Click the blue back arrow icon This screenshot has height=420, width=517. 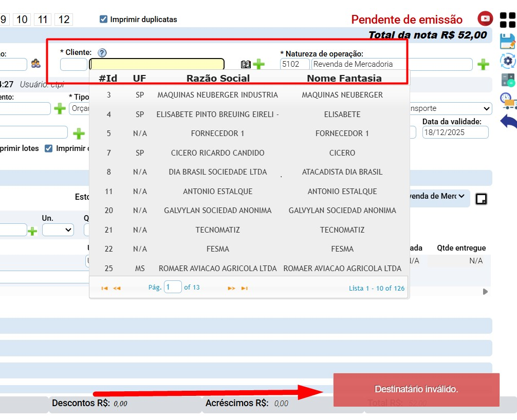point(508,120)
